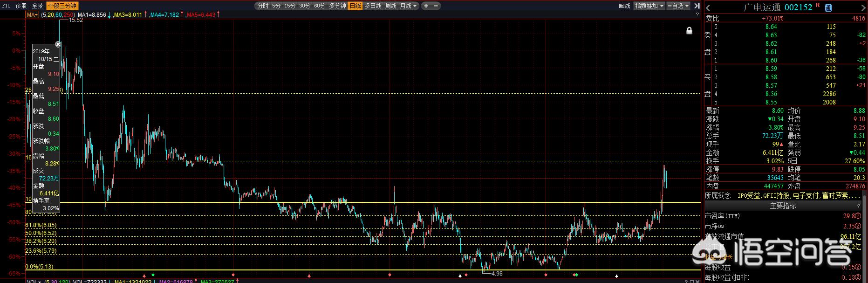Click the 0.0%(5.13) Fibonacci level label
Screen dimensions: 868x283
pos(40,267)
